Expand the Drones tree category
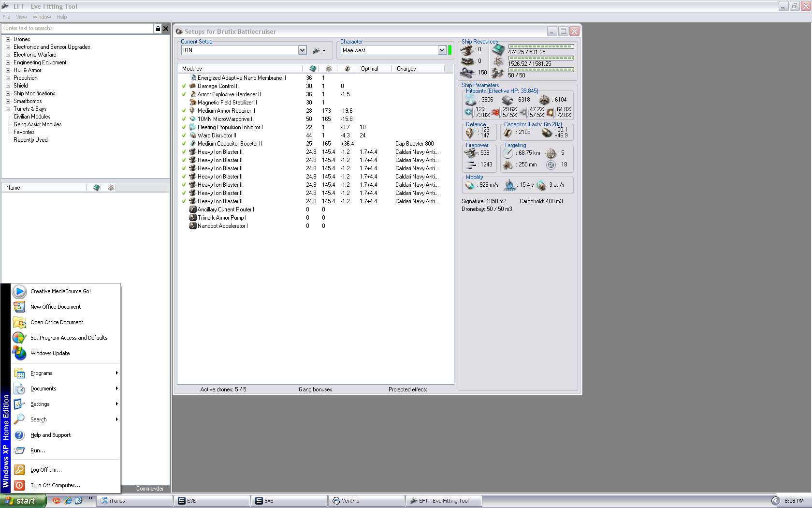Image resolution: width=812 pixels, height=508 pixels. pyautogui.click(x=8, y=39)
